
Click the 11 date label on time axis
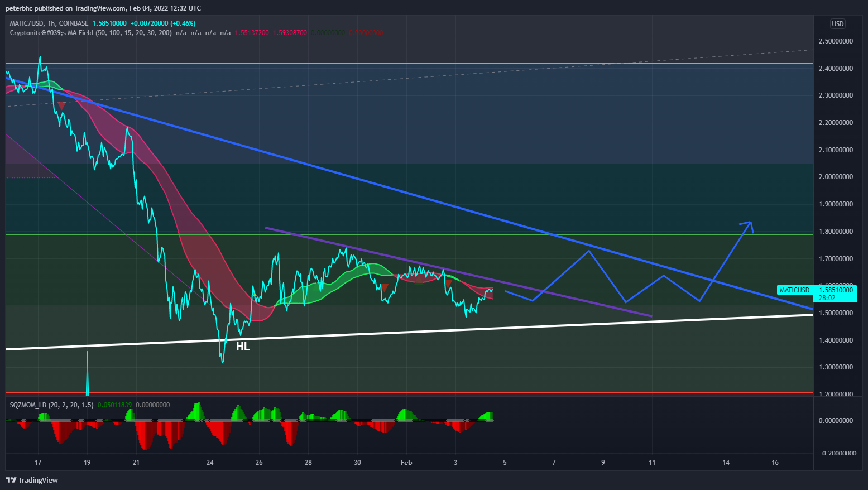652,463
